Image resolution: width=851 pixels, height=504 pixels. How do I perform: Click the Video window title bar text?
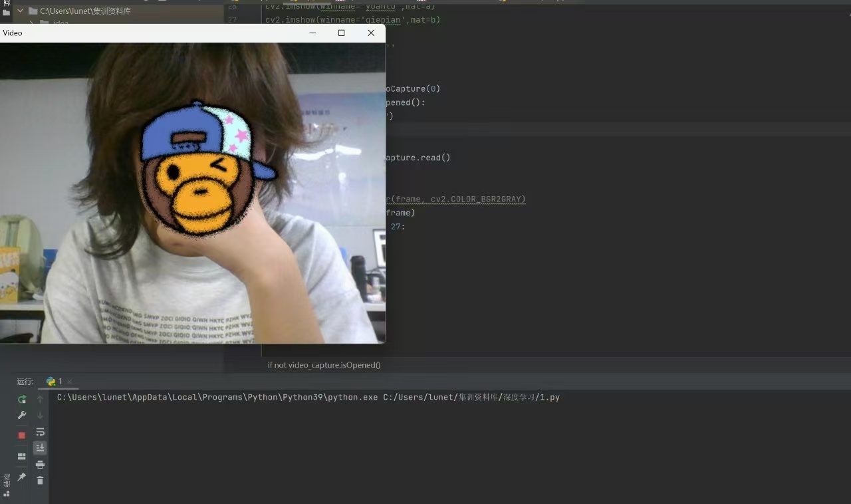click(13, 33)
